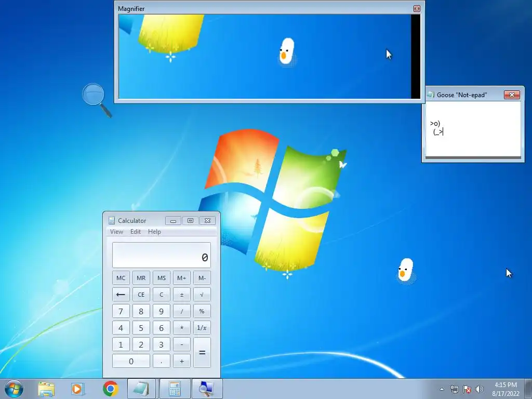Close the Magnifier window
The width and height of the screenshot is (532, 399).
417,8
